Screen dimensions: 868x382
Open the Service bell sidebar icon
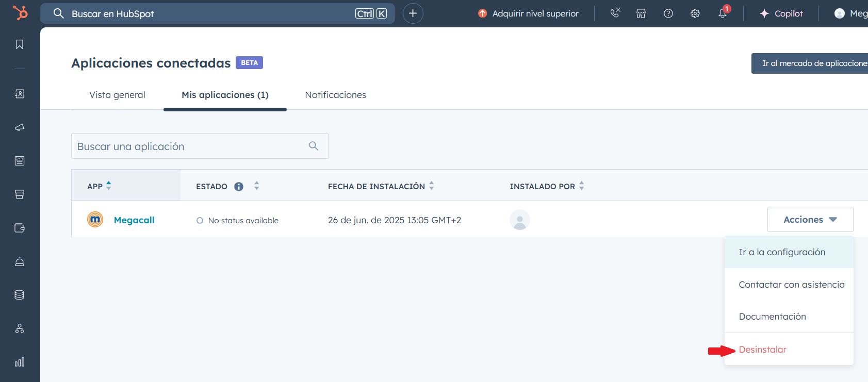20,261
